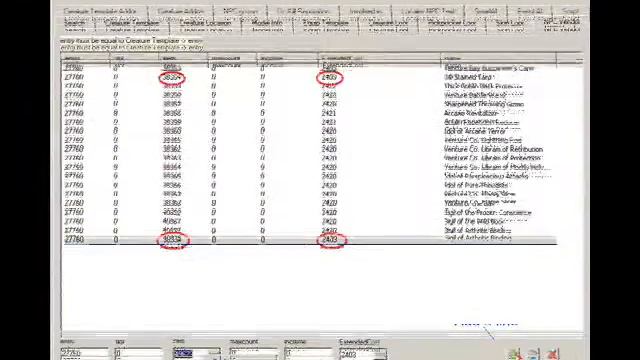The image size is (640, 360).
Task: Open the Involved in tab
Action: [366, 11]
